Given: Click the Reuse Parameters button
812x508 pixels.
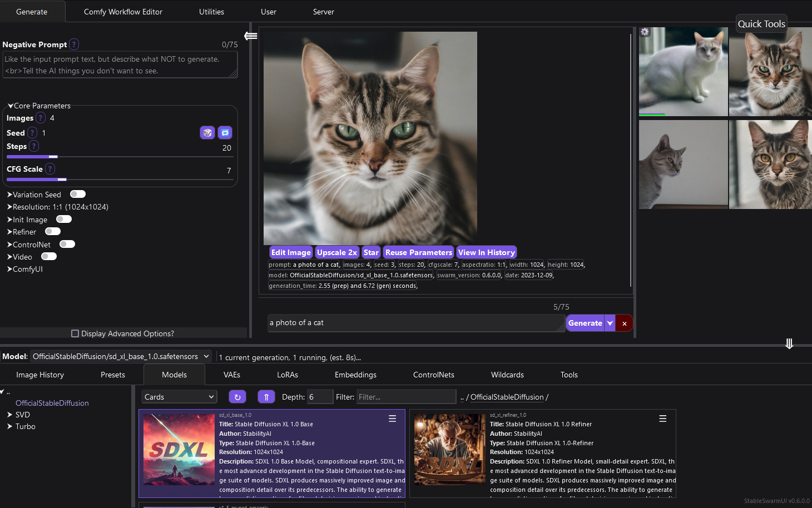Looking at the screenshot, I should [x=418, y=252].
